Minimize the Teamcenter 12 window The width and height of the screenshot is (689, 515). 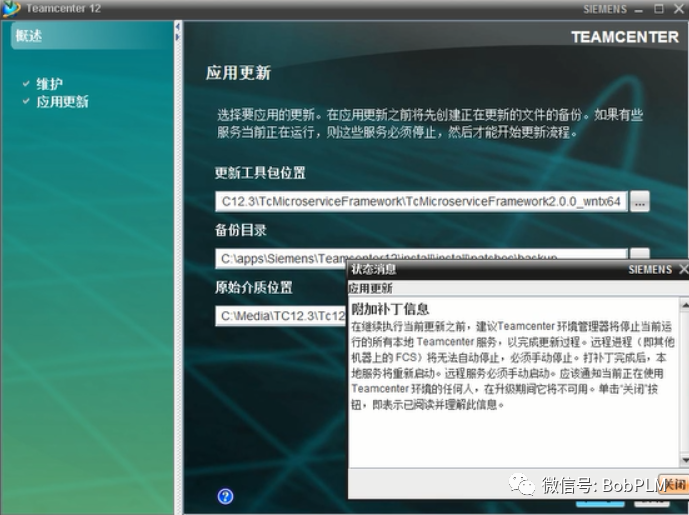point(638,9)
